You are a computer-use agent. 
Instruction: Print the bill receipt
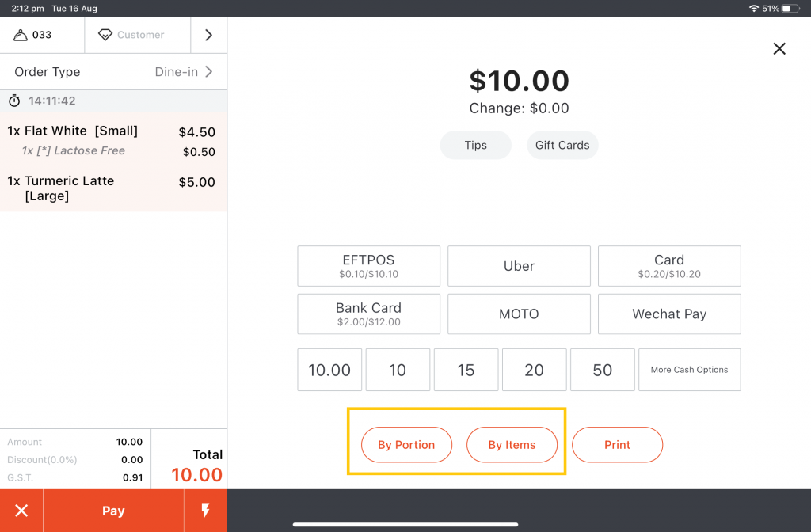tap(617, 445)
